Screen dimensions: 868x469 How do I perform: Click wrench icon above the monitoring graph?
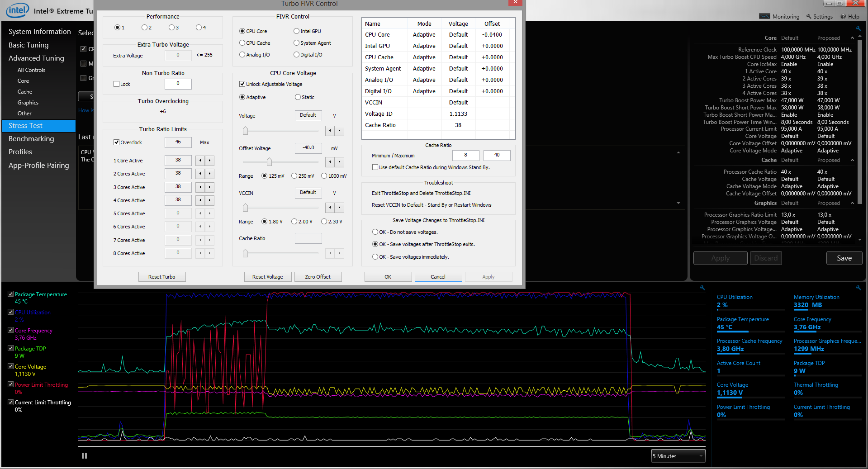[x=702, y=288]
